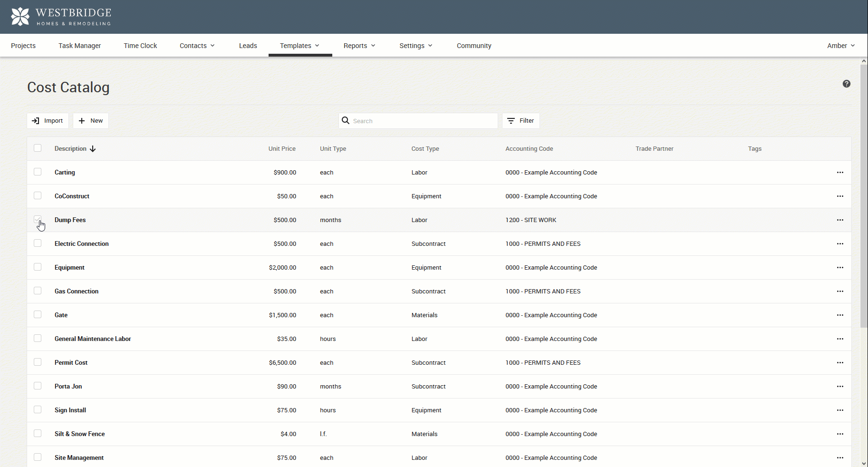Click the Import button

pos(48,121)
